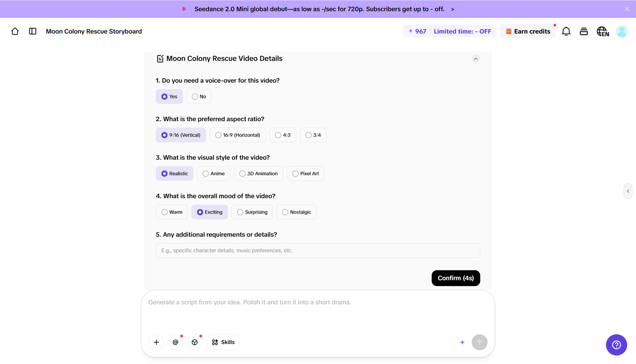Click the @ mention icon
The image size is (636, 364).
pyautogui.click(x=175, y=342)
